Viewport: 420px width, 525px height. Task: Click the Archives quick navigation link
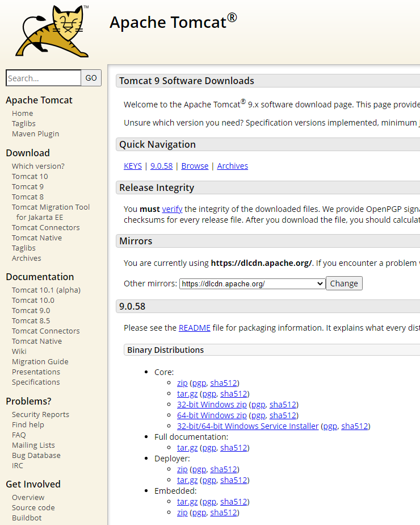tap(232, 166)
